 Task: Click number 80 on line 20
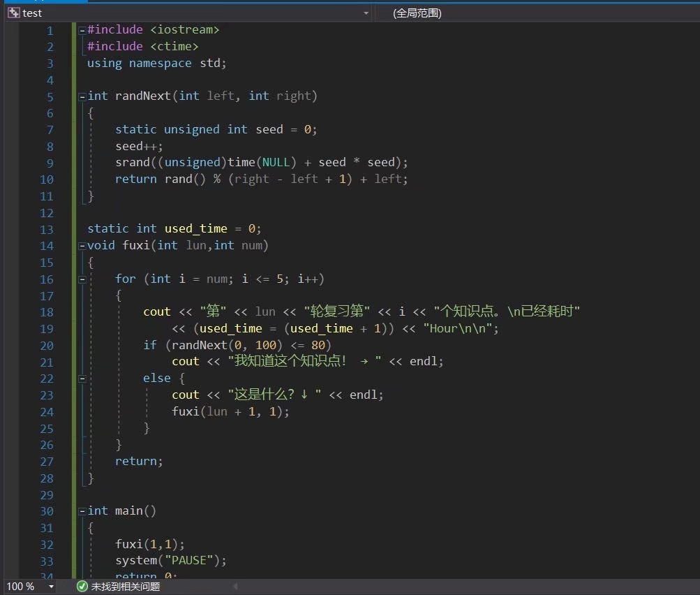coord(318,345)
